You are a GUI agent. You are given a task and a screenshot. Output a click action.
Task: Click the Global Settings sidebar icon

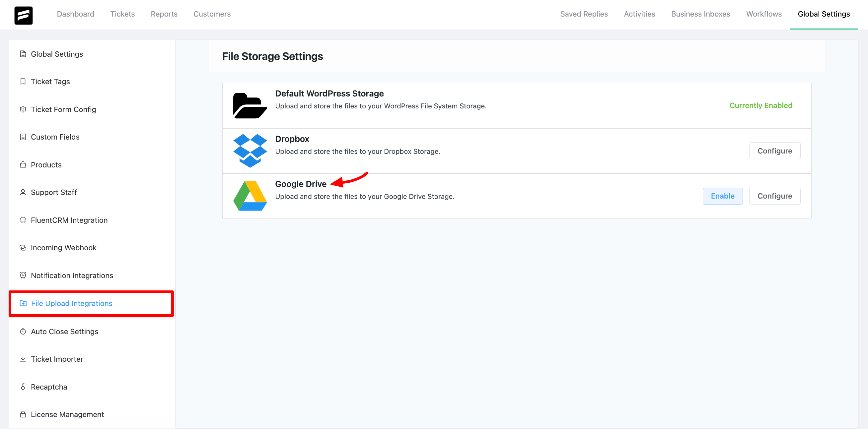click(23, 54)
